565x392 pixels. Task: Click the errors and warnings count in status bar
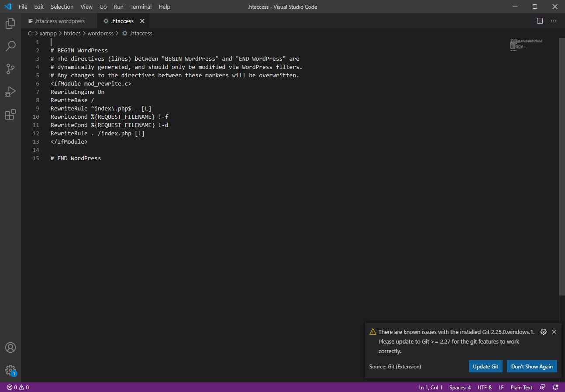pyautogui.click(x=18, y=387)
